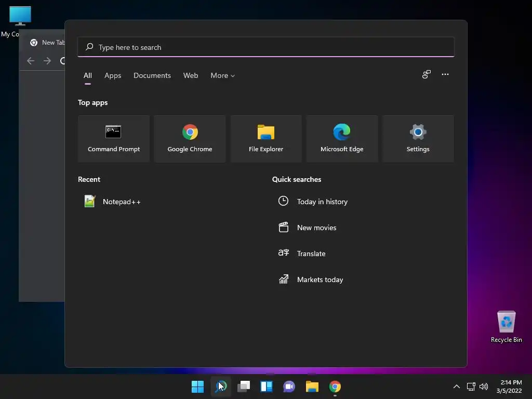This screenshot has height=399, width=532.
Task: Click the taskbar Search icon
Action: tap(220, 387)
